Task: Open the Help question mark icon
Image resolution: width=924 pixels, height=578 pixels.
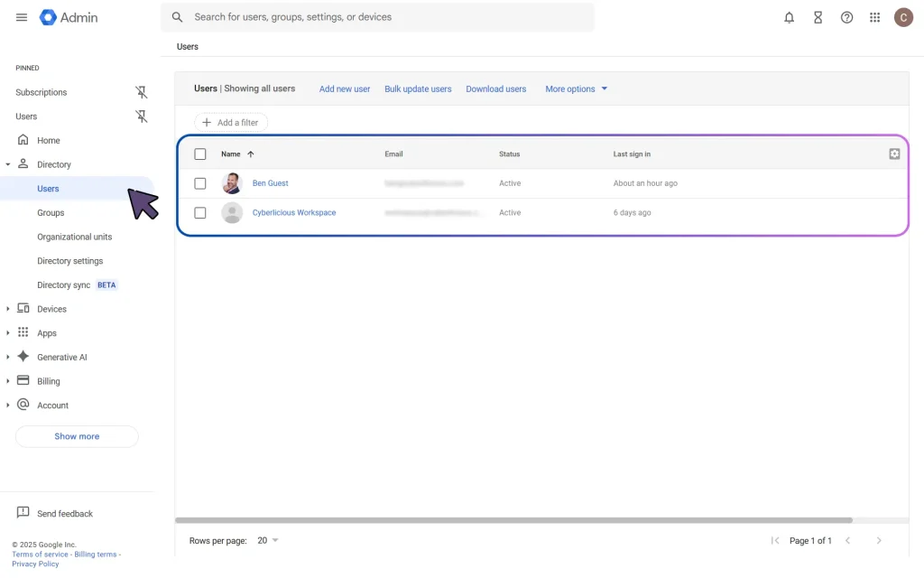Action: coord(846,17)
